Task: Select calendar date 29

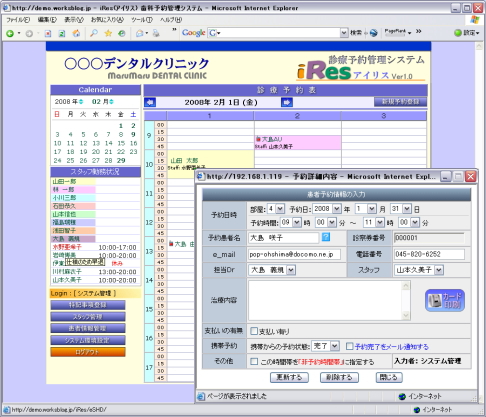Action: pyautogui.click(x=121, y=160)
